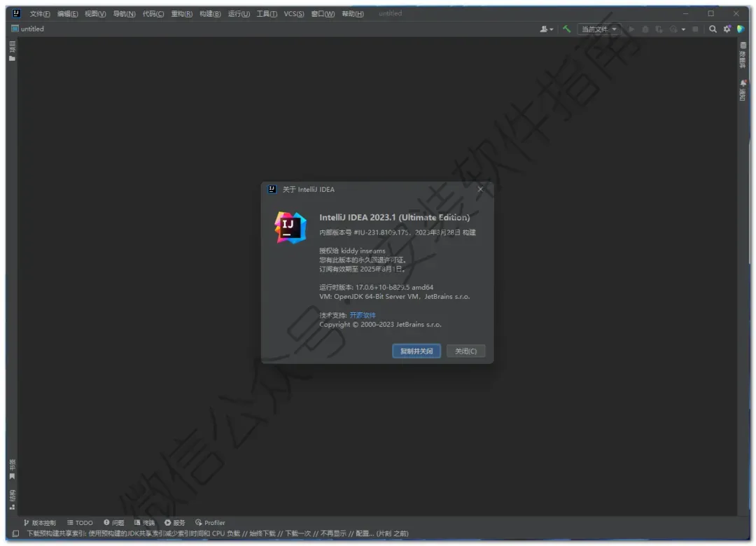The image size is (756, 546).
Task: Open the 导航(N) menu
Action: click(125, 13)
